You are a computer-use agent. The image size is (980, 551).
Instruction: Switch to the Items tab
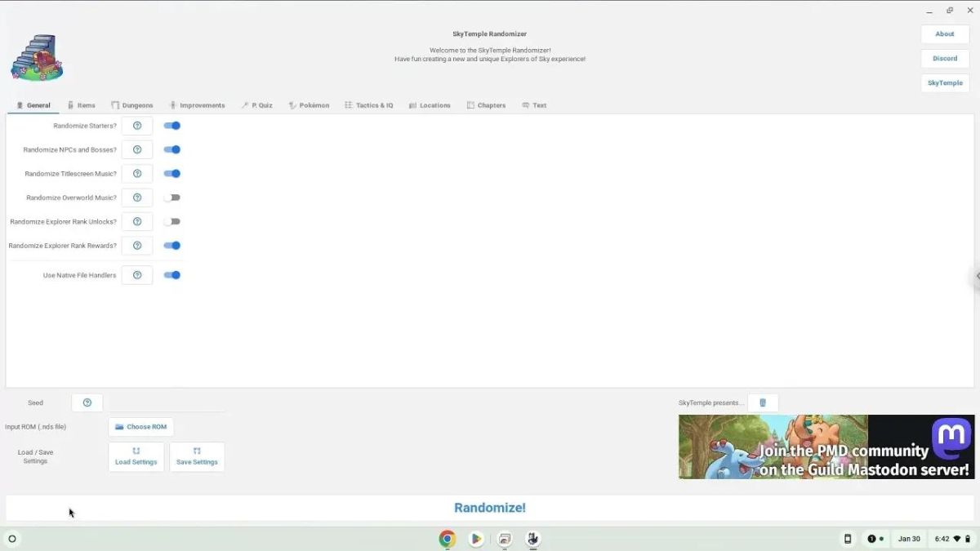tap(81, 105)
